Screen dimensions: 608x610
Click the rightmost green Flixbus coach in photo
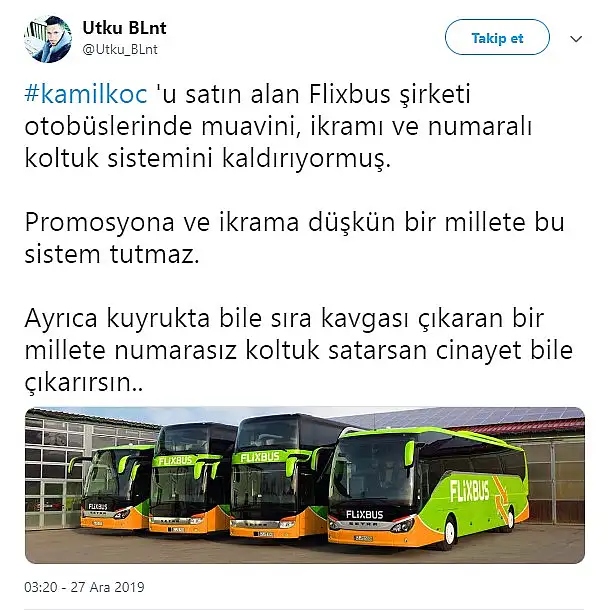coord(428,488)
